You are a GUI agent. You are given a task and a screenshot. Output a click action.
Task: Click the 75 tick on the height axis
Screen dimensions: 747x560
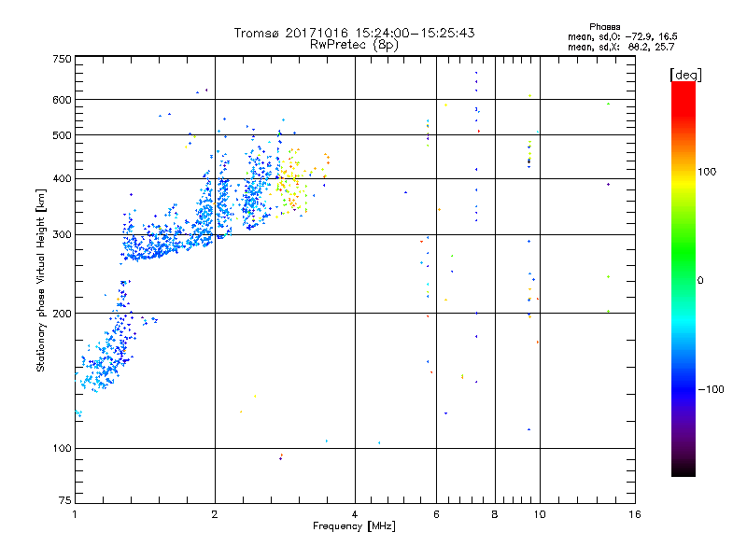point(64,501)
